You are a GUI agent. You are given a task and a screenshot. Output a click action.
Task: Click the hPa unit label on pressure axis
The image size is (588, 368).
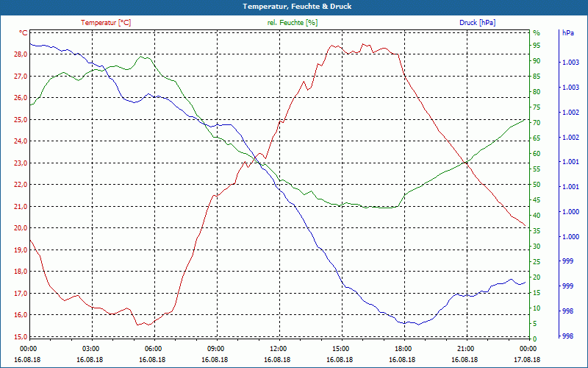(x=568, y=32)
